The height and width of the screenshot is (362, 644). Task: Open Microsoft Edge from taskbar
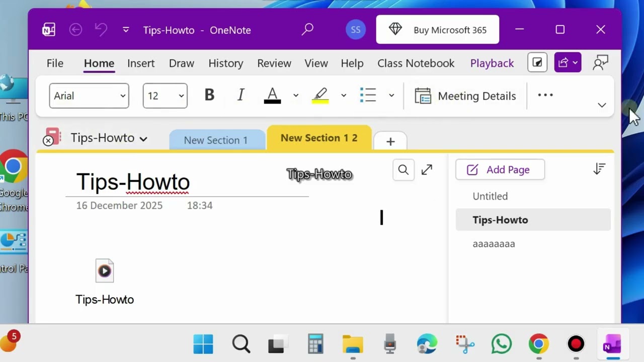(427, 344)
